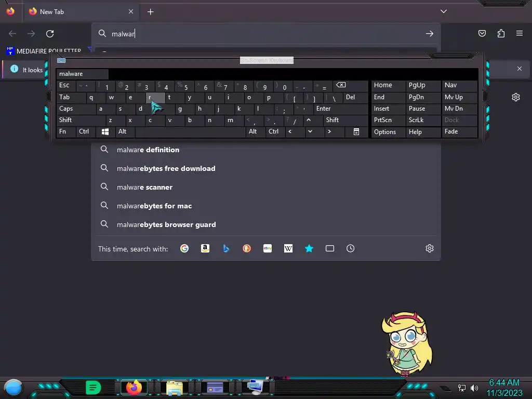Open Options on the on-screen keyboard
The image size is (532, 399).
click(388, 131)
